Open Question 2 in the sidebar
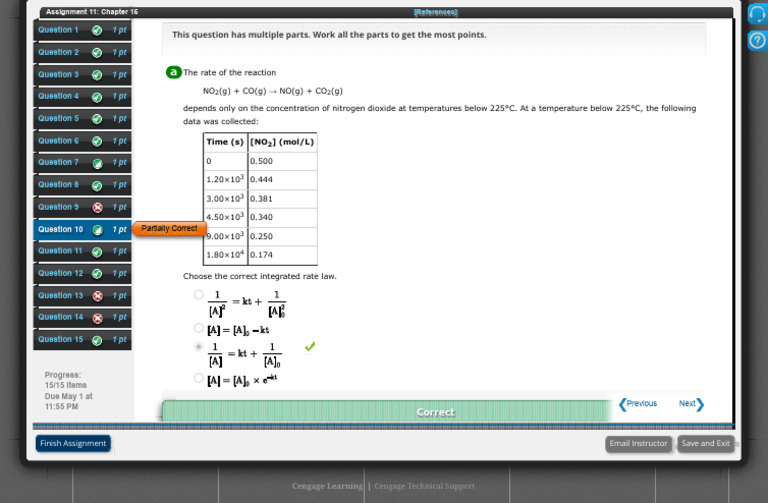The width and height of the screenshot is (768, 503). pos(82,52)
